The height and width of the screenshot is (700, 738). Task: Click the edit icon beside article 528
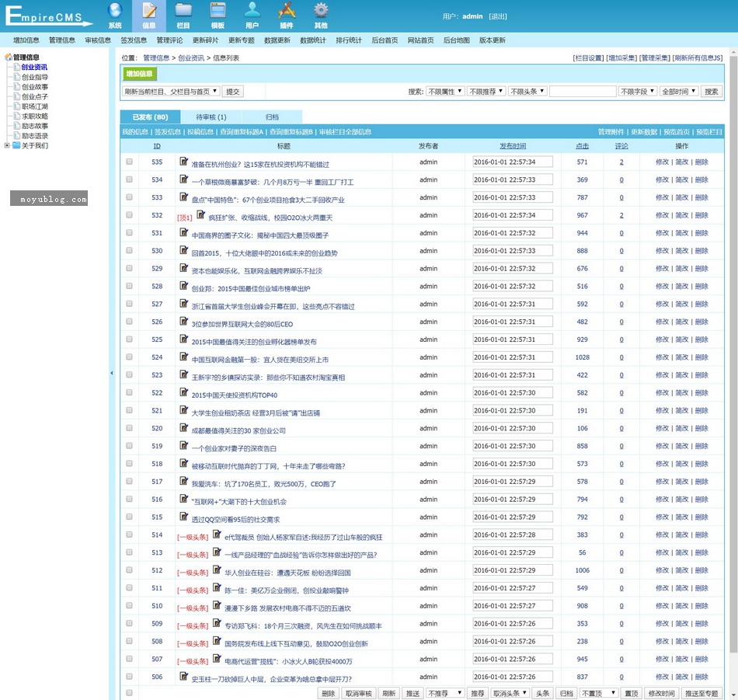coord(184,286)
